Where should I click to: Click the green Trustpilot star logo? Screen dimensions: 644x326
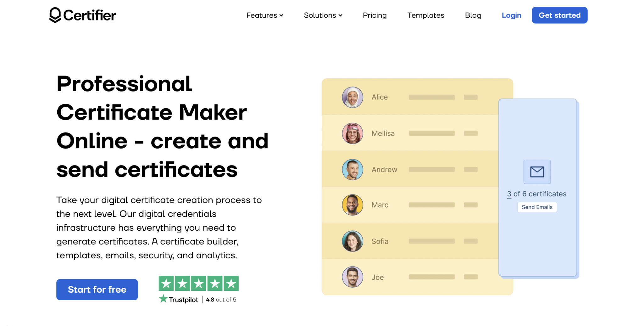163,298
